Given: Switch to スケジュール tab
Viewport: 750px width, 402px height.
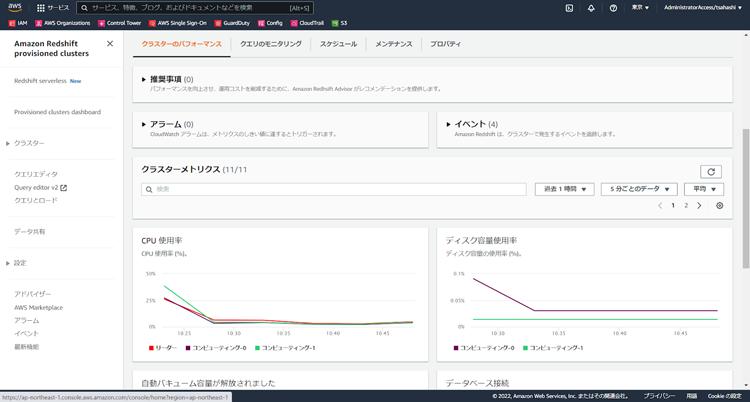Looking at the screenshot, I should (x=338, y=44).
